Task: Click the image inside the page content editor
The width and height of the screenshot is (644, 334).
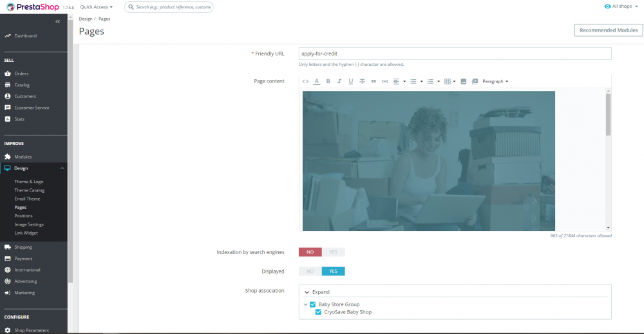Action: coord(429,161)
